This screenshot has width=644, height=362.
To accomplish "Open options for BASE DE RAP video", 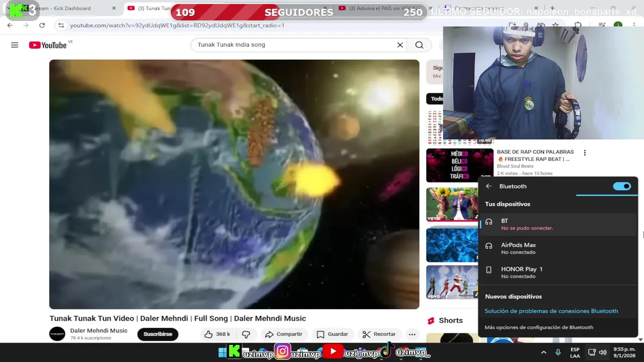I will (584, 152).
